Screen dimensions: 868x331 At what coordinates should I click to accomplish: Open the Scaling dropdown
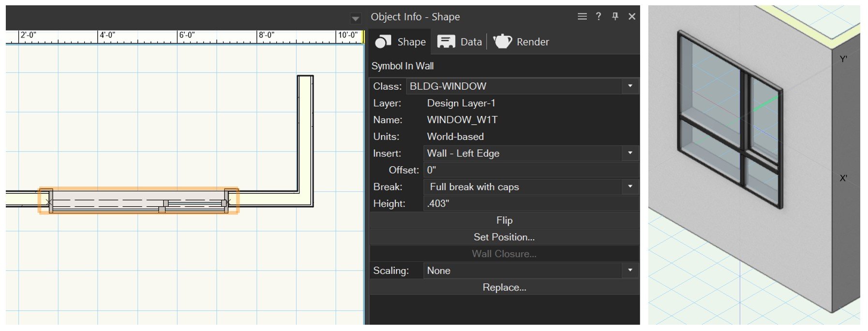tap(629, 271)
